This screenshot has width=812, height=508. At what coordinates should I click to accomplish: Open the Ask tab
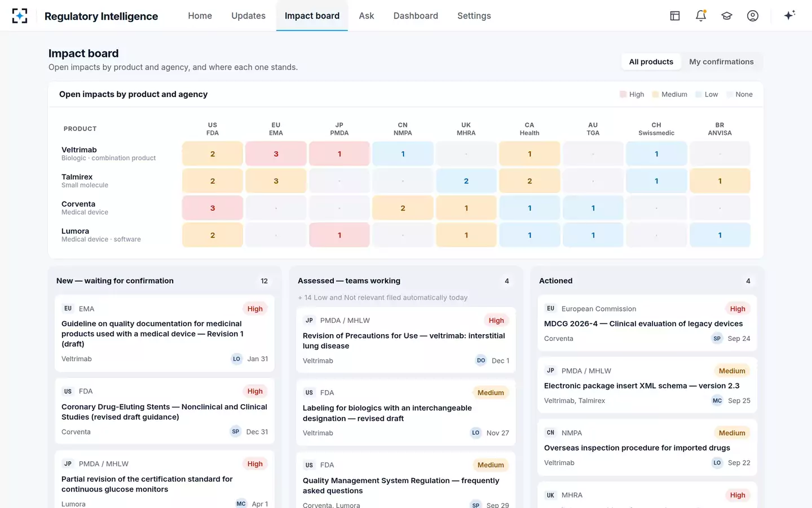[367, 16]
